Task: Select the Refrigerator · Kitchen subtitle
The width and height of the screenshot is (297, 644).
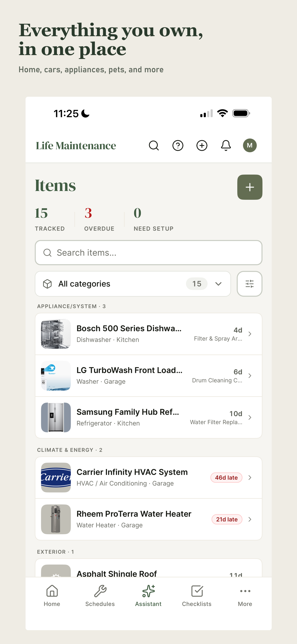Action: click(108, 423)
